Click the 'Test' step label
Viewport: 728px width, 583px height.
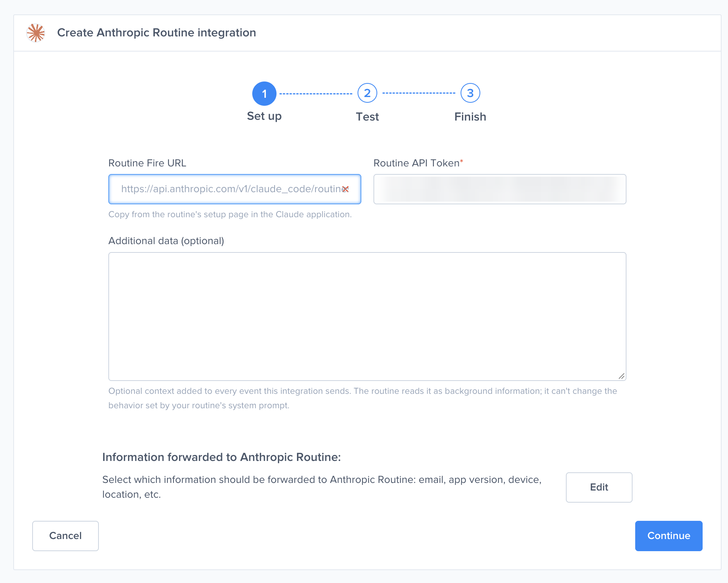point(367,117)
